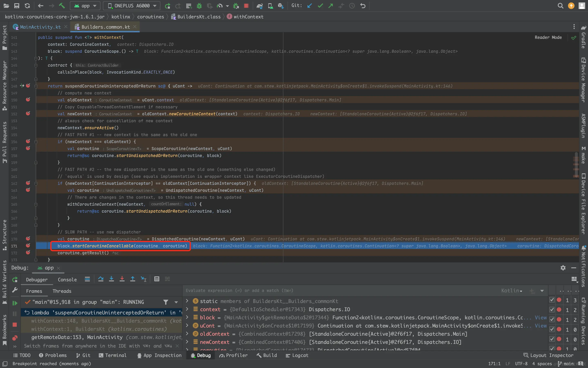Uncheck the breakpoint checkbox in row '1 3'

(552, 300)
